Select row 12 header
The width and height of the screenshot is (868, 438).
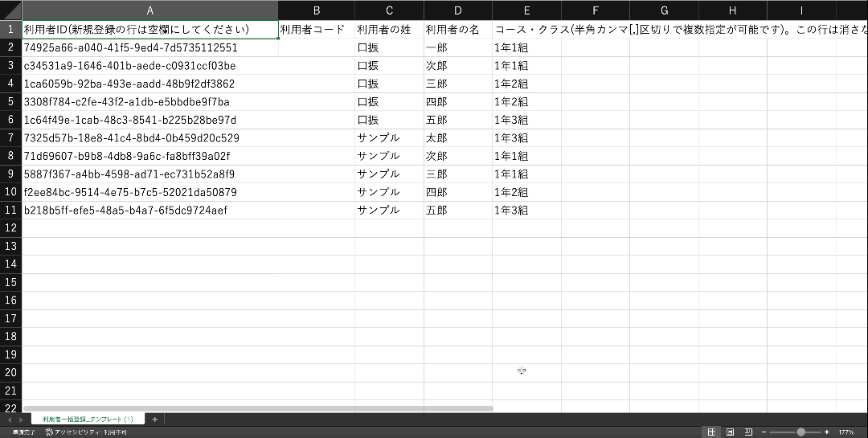click(10, 228)
